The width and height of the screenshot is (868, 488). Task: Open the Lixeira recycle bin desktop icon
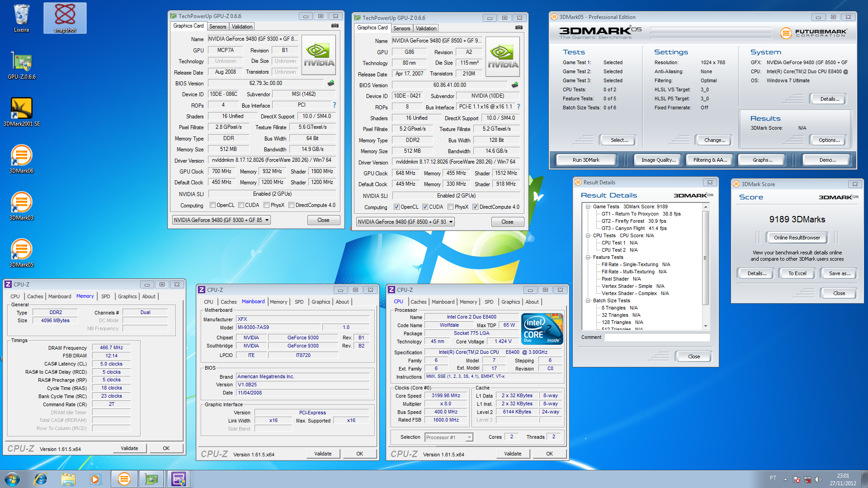(x=21, y=19)
